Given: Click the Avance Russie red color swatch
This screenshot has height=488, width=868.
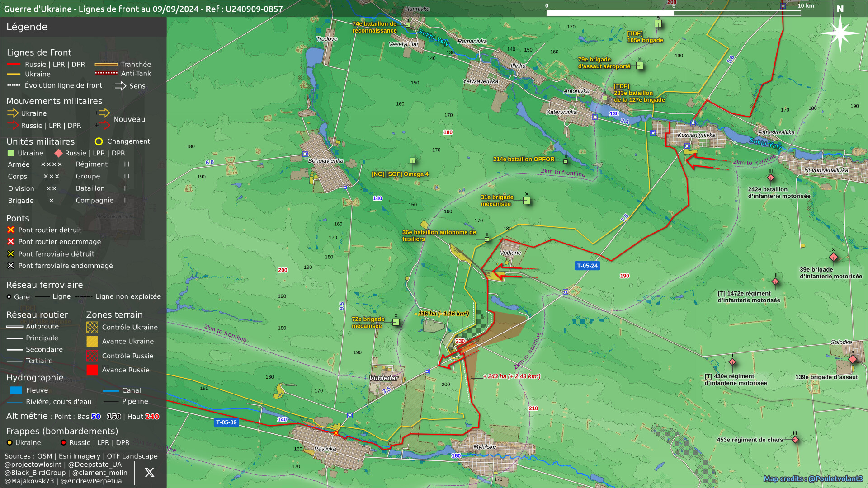Looking at the screenshot, I should (x=92, y=370).
